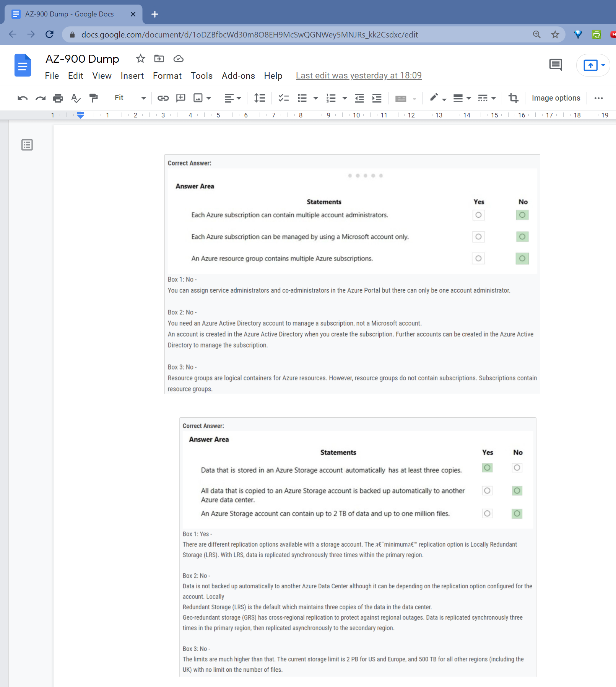This screenshot has width=616, height=687.
Task: Check cloud save status icon
Action: 178,59
